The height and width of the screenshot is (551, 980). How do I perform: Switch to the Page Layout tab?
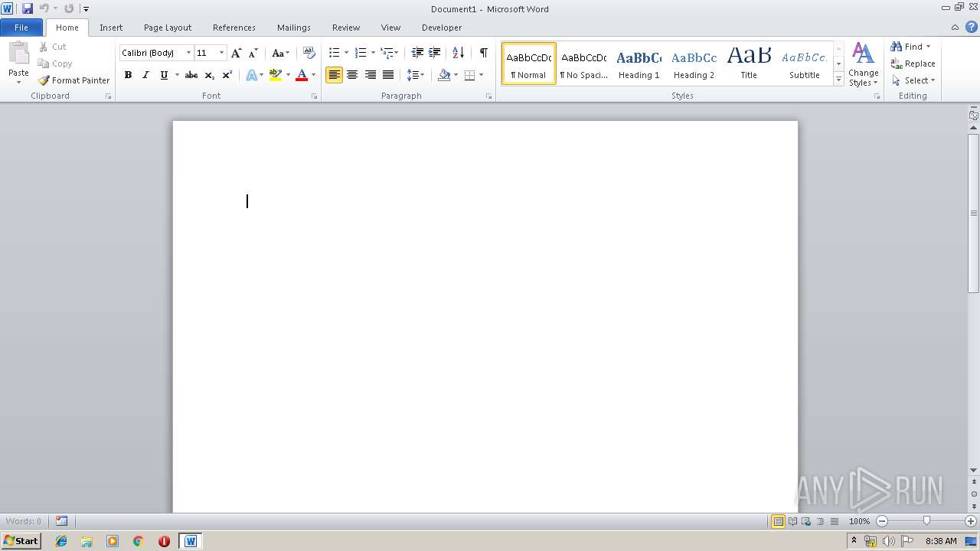[x=168, y=28]
